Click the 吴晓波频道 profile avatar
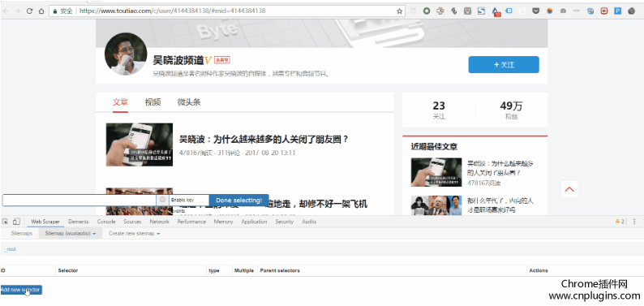 point(126,54)
